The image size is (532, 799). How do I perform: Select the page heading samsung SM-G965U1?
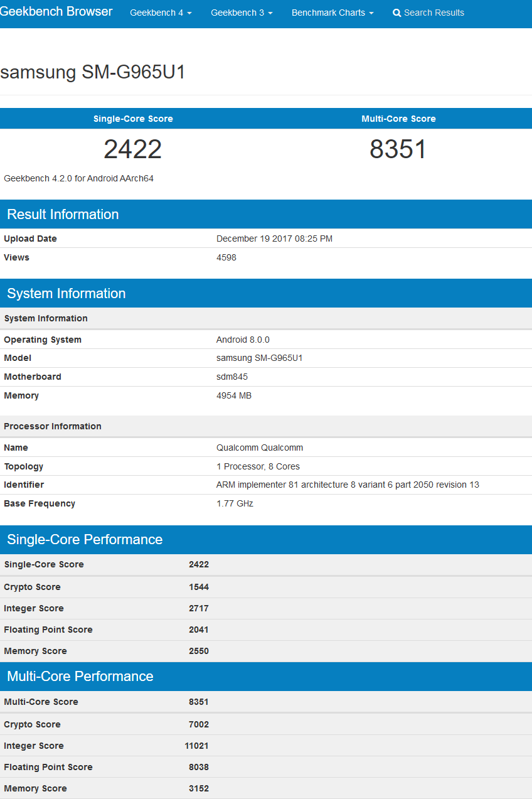click(93, 72)
